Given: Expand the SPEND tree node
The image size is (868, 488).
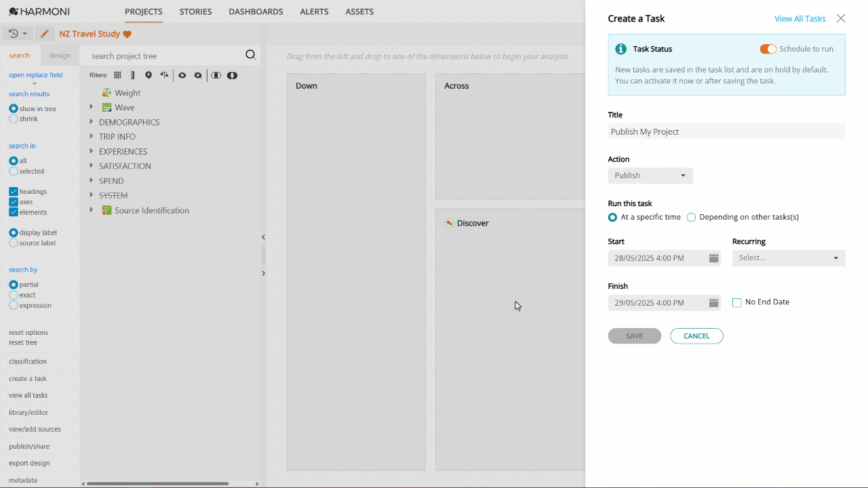Looking at the screenshot, I should pos(92,180).
